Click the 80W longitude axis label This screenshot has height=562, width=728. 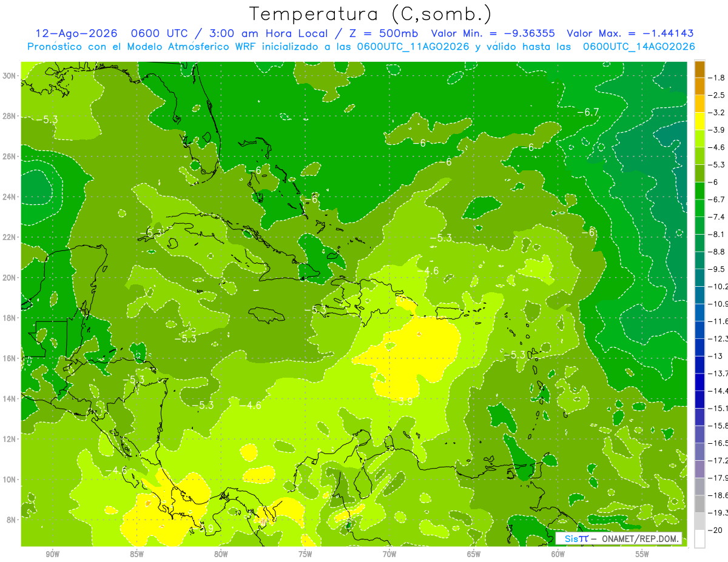221,554
